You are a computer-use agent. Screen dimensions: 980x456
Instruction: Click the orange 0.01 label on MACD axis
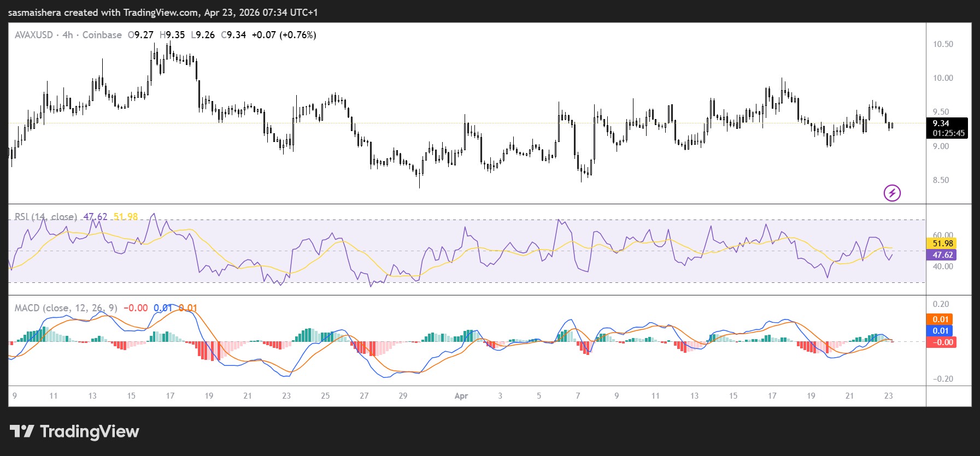[941, 319]
